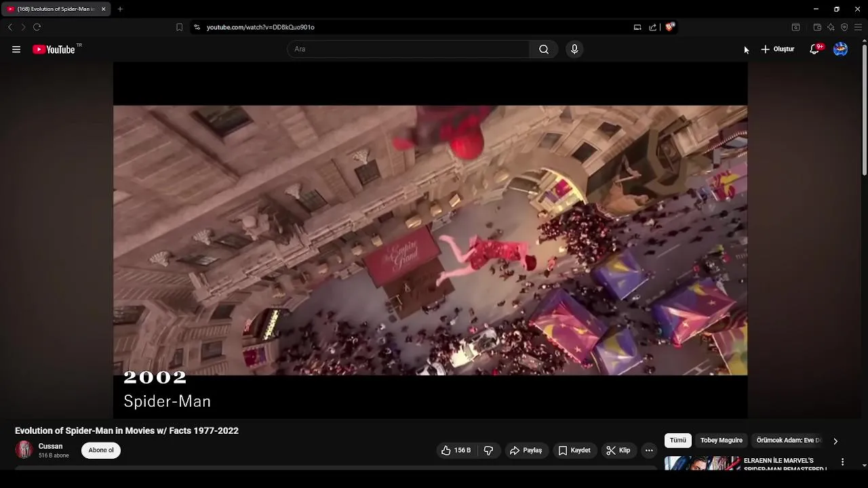Click the 516 B abone subscriber count

pos(54,455)
